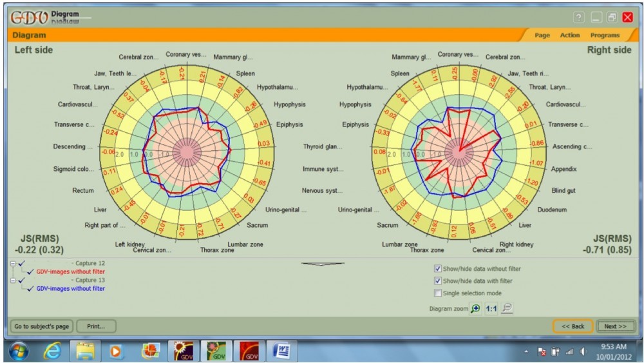644x363 pixels.
Task: Click the Sigmoid colo... label
Action: tap(73, 169)
